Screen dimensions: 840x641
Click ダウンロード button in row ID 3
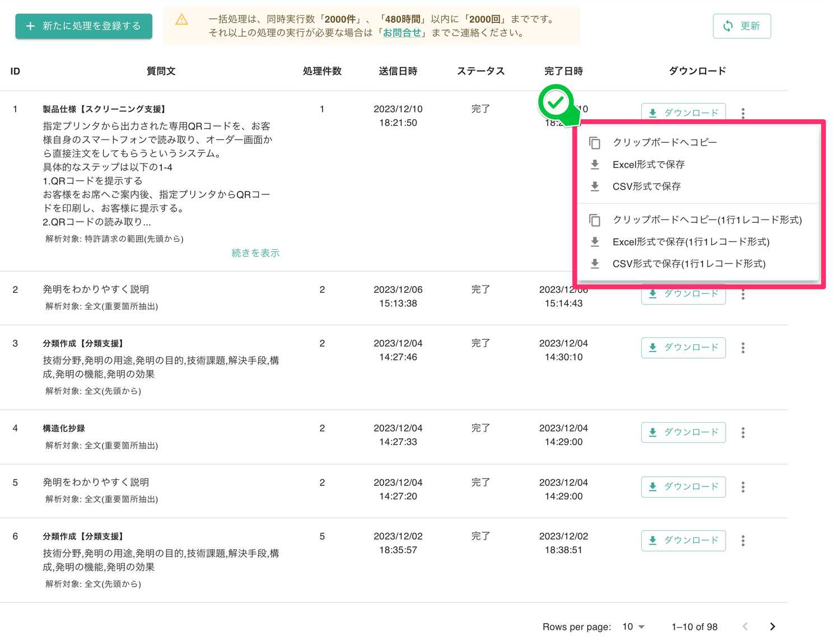click(x=683, y=348)
